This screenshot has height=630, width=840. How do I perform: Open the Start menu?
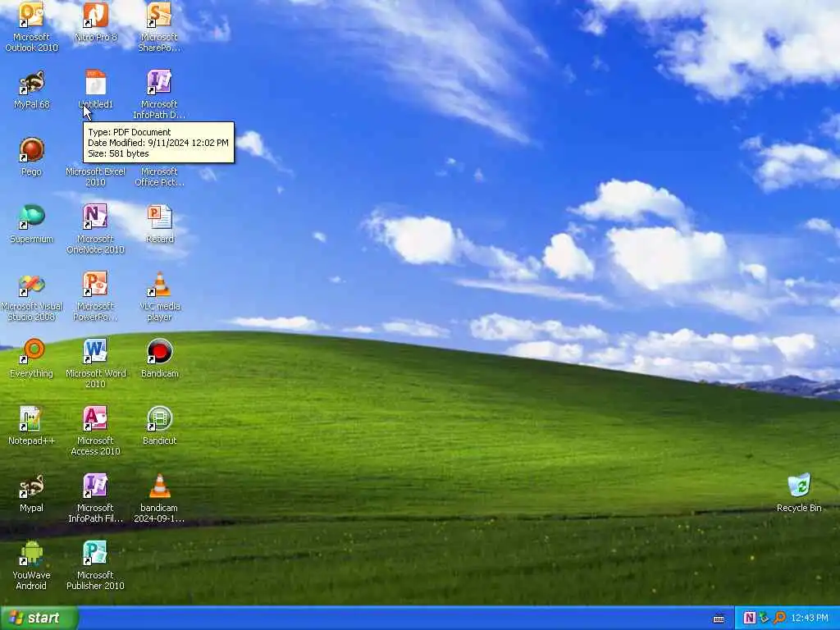pyautogui.click(x=39, y=618)
